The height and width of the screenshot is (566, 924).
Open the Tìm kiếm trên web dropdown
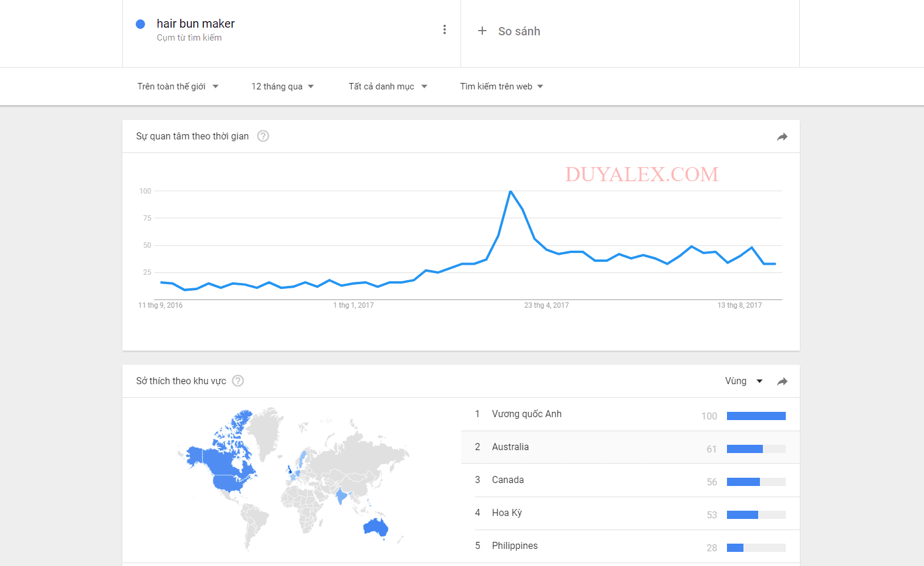[502, 86]
